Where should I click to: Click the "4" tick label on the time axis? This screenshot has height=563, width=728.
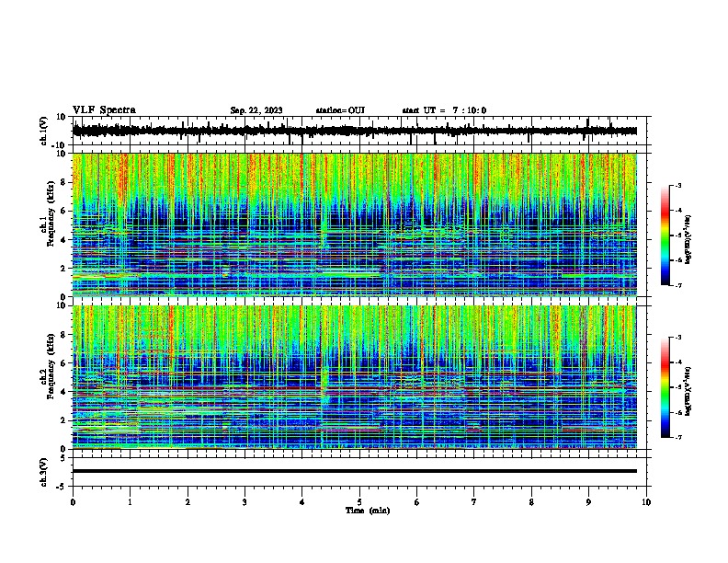coord(302,502)
